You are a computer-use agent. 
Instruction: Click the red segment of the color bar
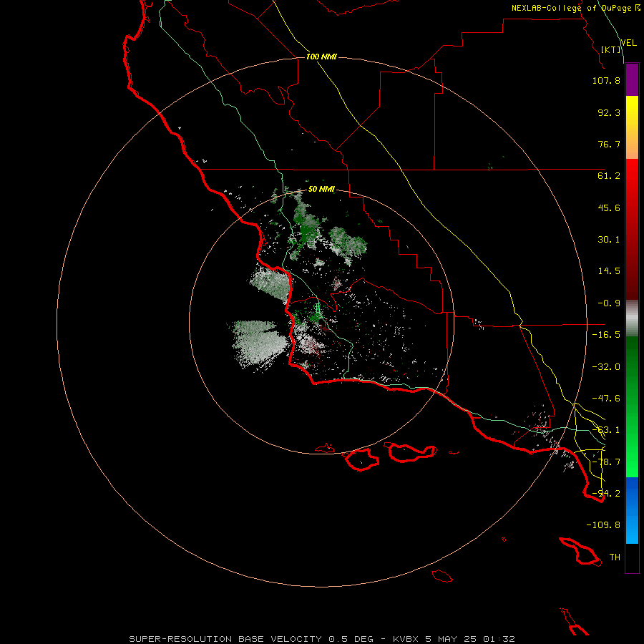(x=632, y=229)
